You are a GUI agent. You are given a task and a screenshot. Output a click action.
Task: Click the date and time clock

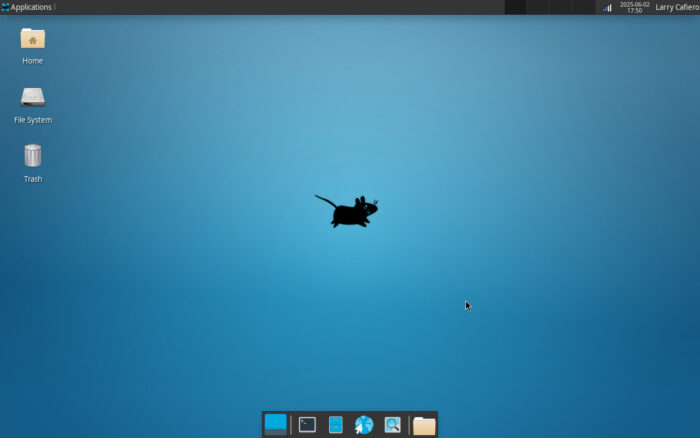click(x=634, y=7)
